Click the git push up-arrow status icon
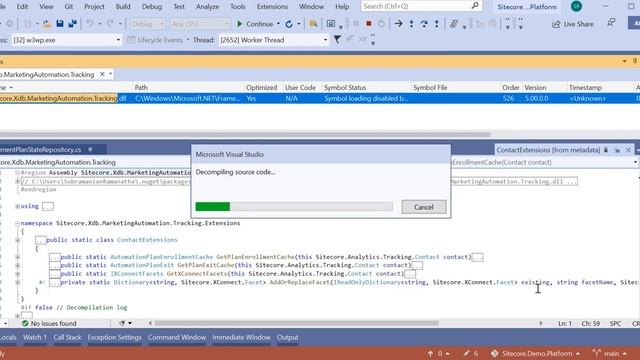 [x=430, y=353]
